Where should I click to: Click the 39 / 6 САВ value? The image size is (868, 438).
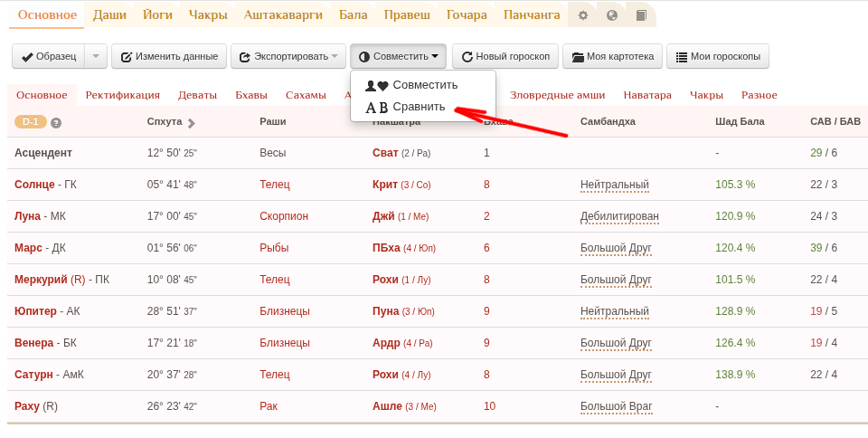click(x=824, y=248)
